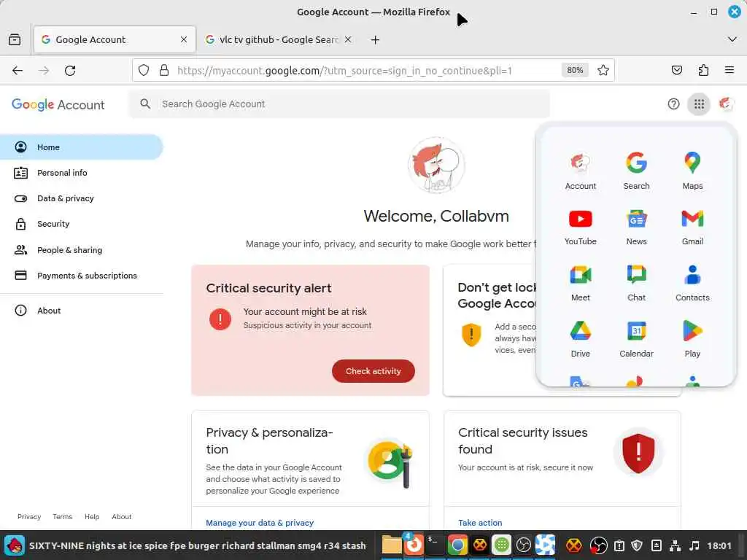Open About in the sidebar
Screen dimensions: 747x560
pyautogui.click(x=82, y=311)
